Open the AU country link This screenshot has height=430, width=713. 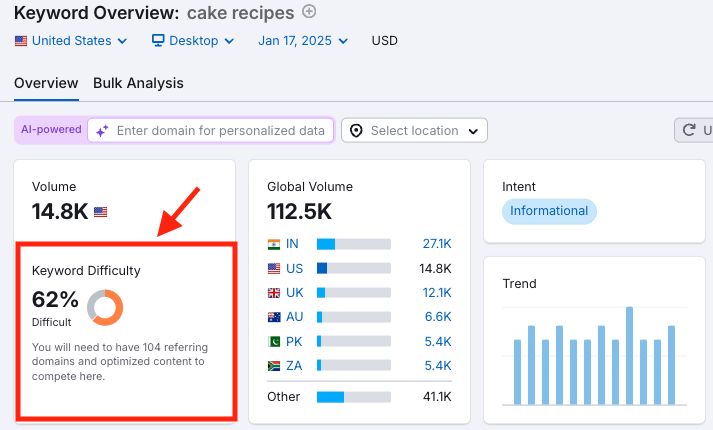[295, 317]
